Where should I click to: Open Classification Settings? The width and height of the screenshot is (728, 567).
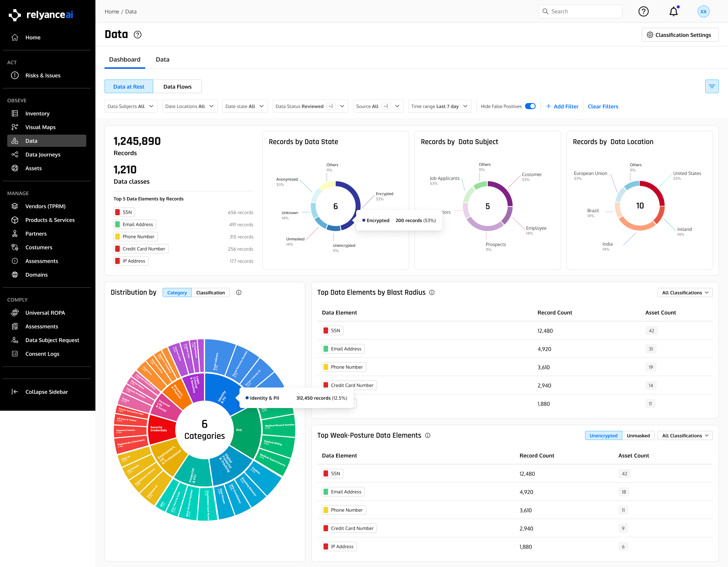click(x=680, y=35)
